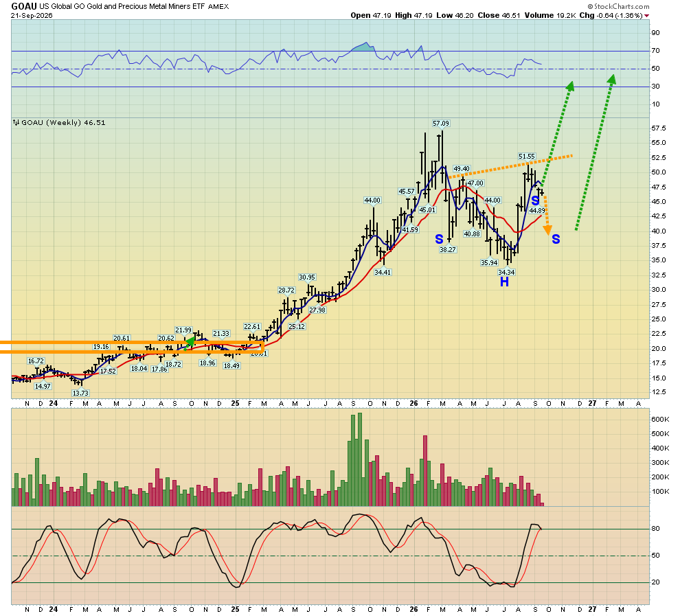Click the 25.12 price label
This screenshot has width=680, height=616.
297,326
